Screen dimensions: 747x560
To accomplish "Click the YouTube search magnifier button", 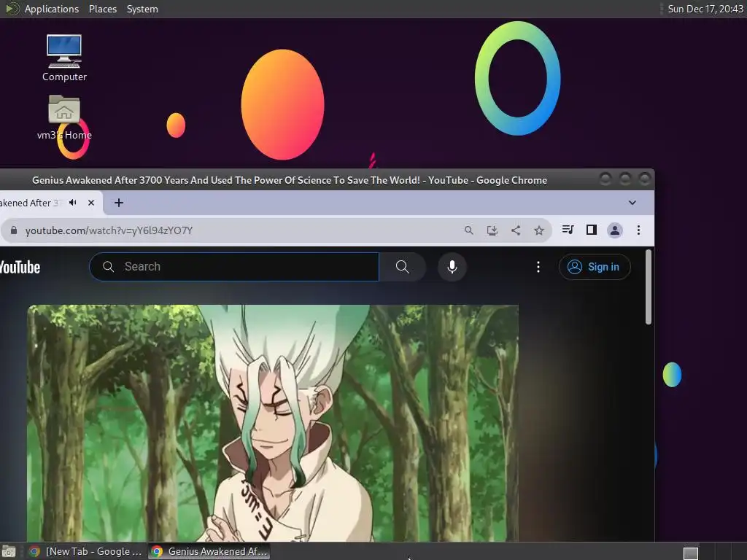I will click(402, 267).
